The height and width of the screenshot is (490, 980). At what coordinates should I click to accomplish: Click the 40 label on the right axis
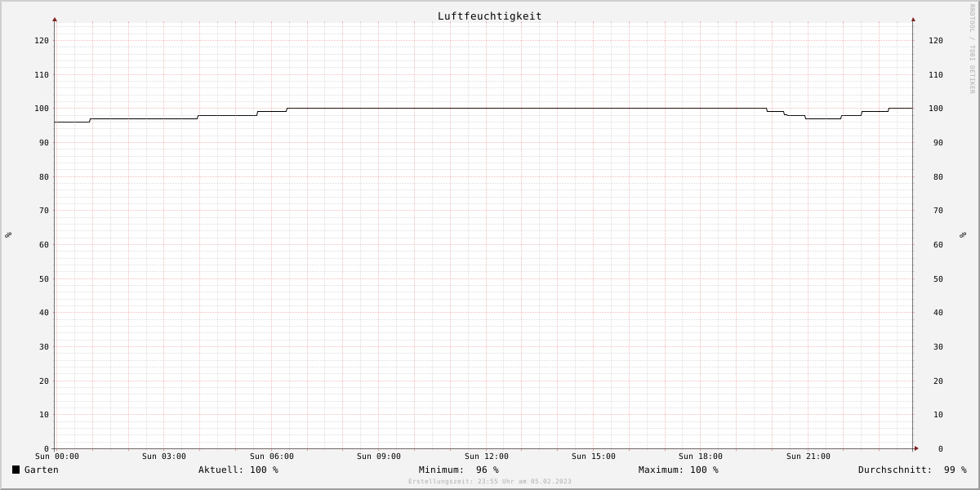coord(938,313)
